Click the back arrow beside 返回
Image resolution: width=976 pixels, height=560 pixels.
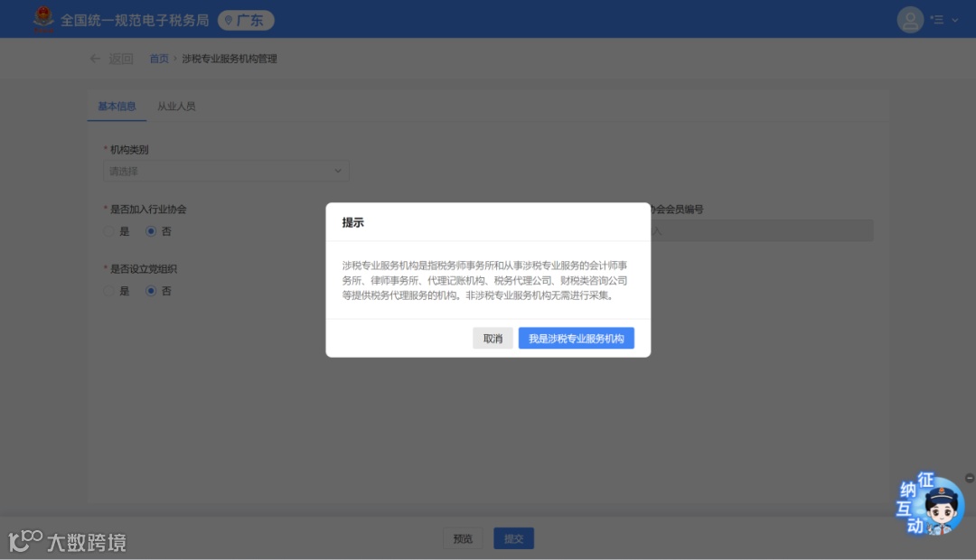point(95,58)
